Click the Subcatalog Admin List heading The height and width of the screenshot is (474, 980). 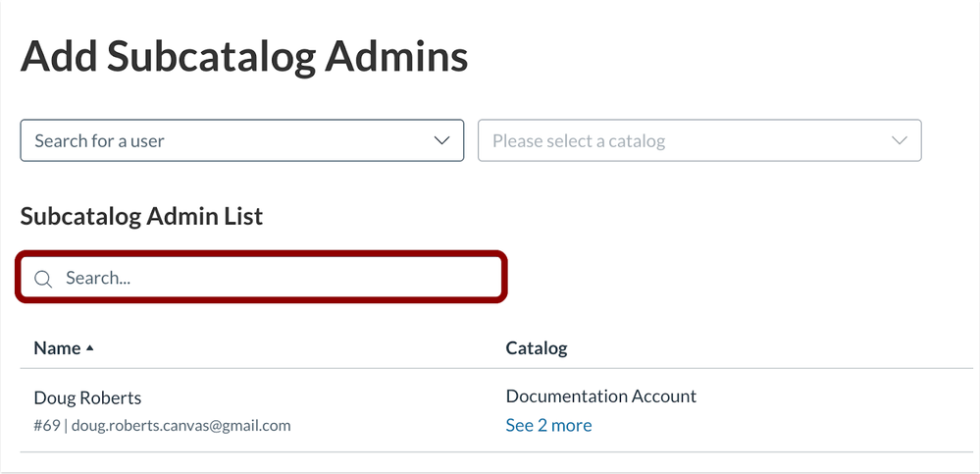[x=141, y=216]
